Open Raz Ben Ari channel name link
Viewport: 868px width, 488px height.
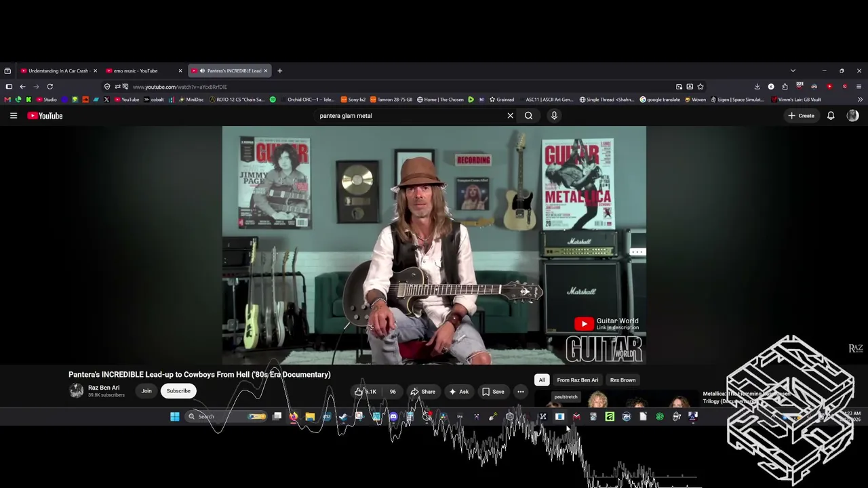click(x=104, y=388)
